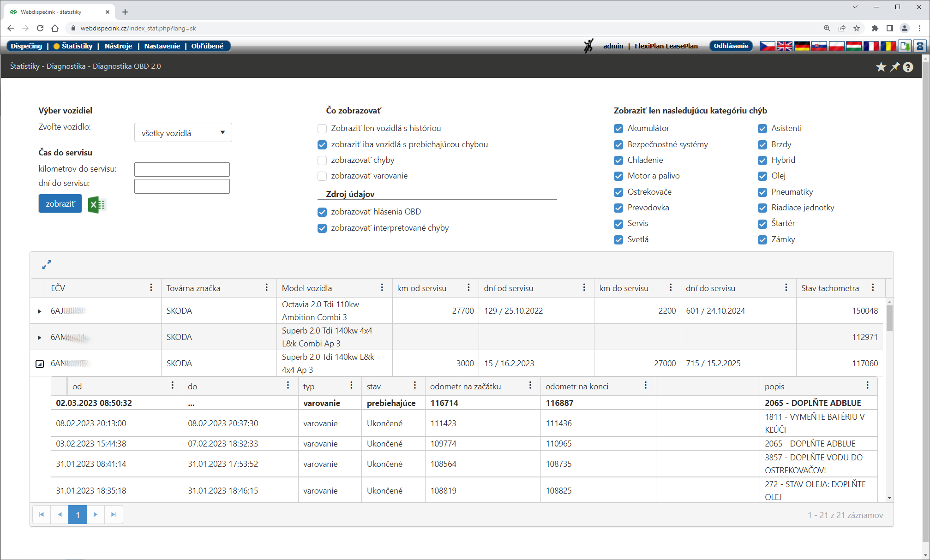Open the Štatistiky menu

point(77,46)
